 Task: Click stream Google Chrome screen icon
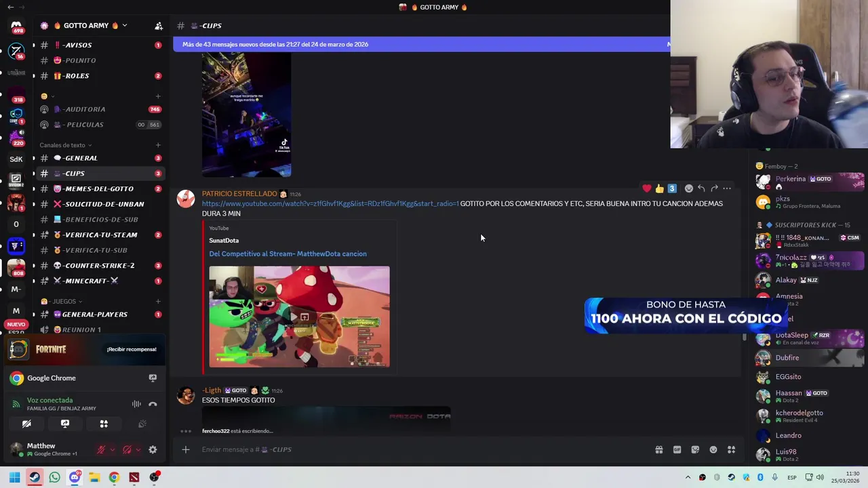pos(153,378)
